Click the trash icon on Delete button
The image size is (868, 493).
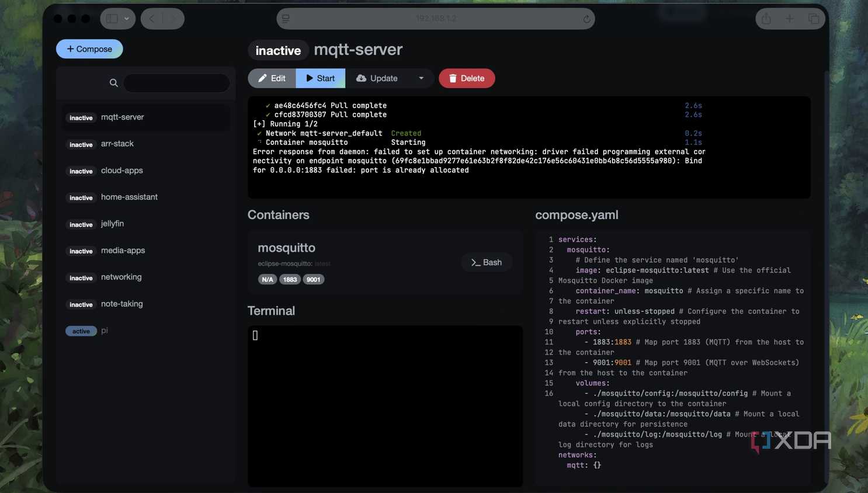tap(453, 78)
